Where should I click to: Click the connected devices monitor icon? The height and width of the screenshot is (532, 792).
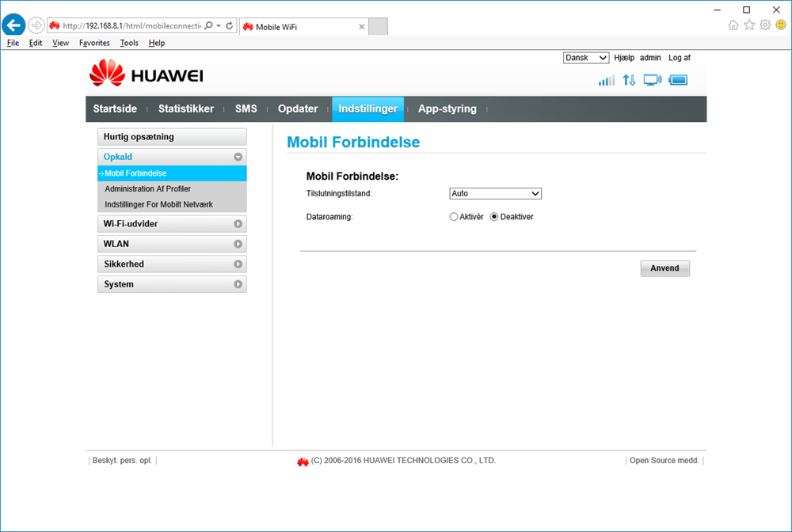tap(653, 80)
